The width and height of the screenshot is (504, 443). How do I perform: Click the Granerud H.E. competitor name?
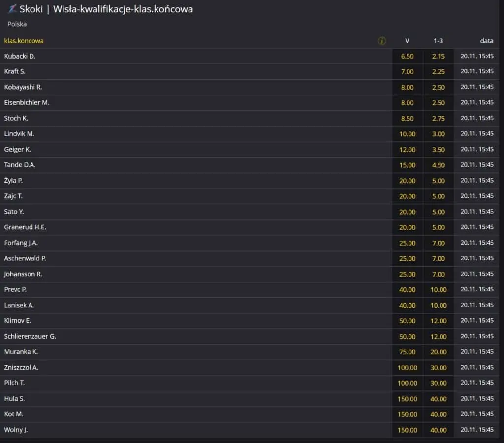click(25, 227)
